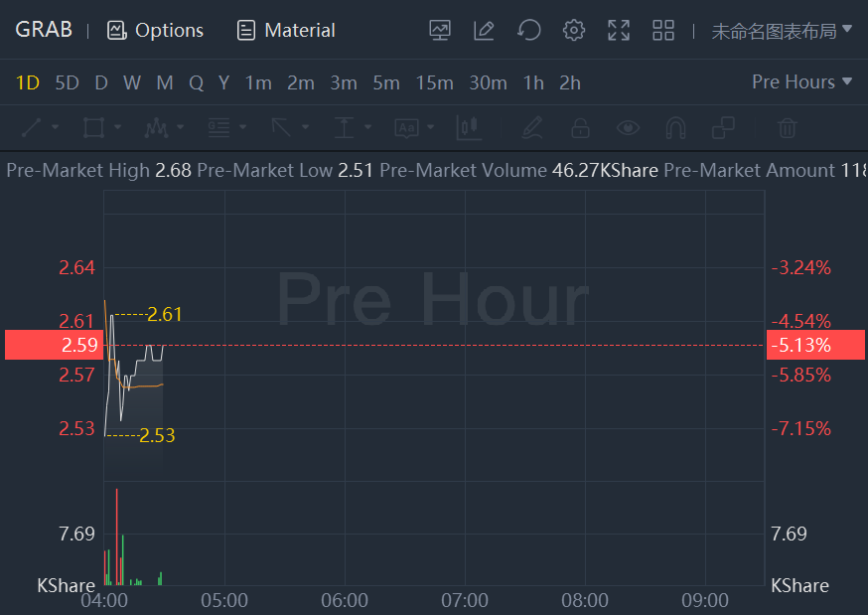Toggle the lock drawings icon
The image size is (868, 615).
(580, 127)
